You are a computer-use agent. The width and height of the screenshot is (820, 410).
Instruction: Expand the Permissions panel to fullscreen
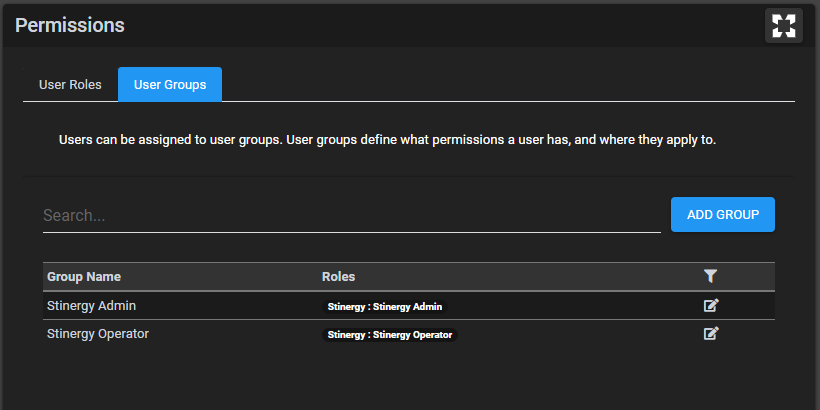(x=783, y=25)
